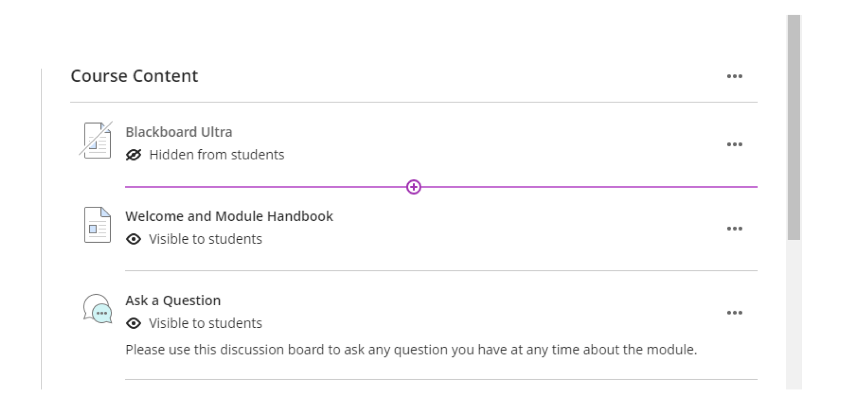
Task: Open the Welcome and Module Handbook link
Action: tap(229, 216)
